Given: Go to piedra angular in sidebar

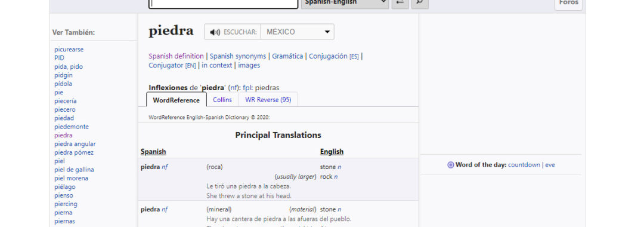Looking at the screenshot, I should 75,144.
